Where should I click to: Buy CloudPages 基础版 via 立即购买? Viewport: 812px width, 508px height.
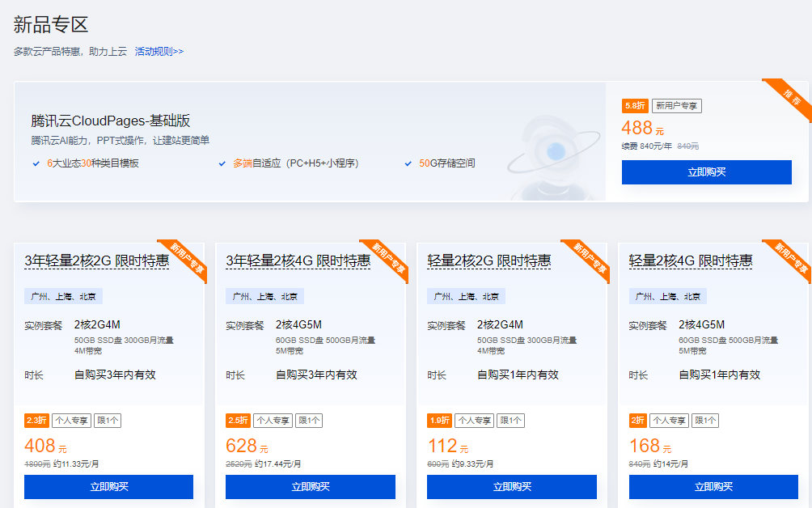tap(706, 172)
